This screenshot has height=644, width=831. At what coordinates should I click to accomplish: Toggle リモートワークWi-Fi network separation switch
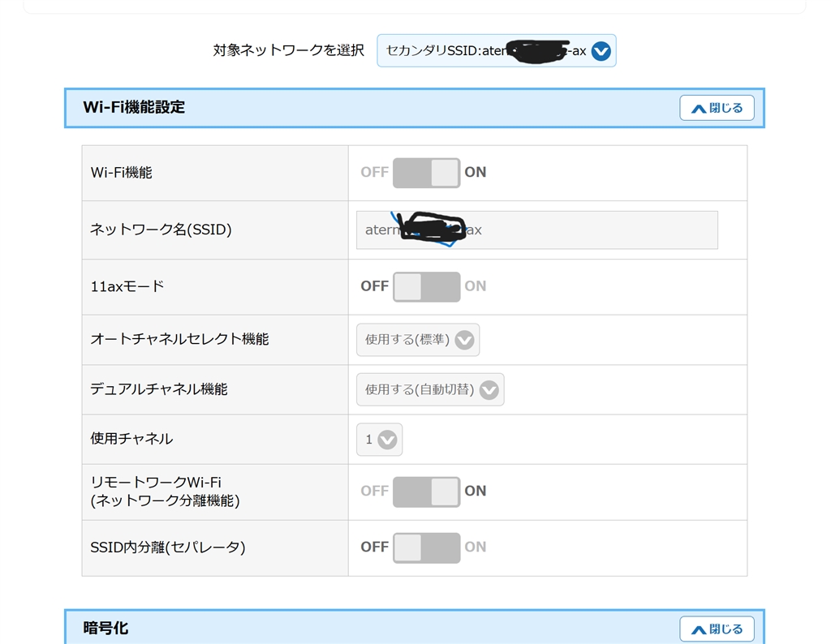[x=426, y=492]
